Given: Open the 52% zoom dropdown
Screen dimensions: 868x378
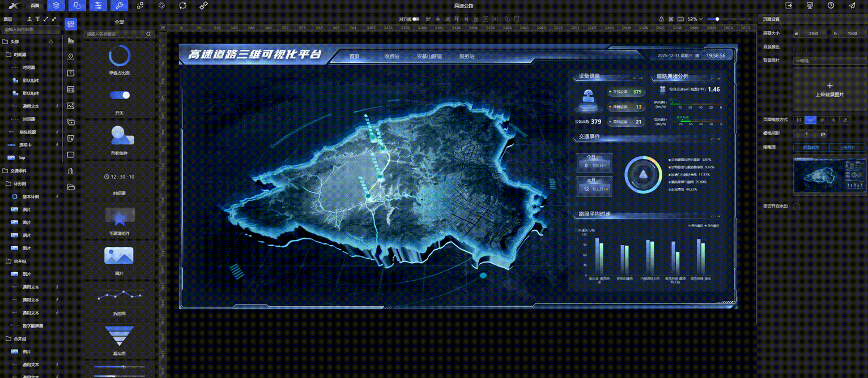Looking at the screenshot, I should pyautogui.click(x=695, y=19).
